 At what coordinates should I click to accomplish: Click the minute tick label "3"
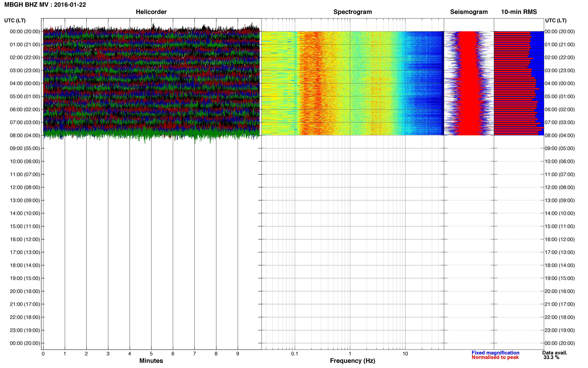coord(108,354)
